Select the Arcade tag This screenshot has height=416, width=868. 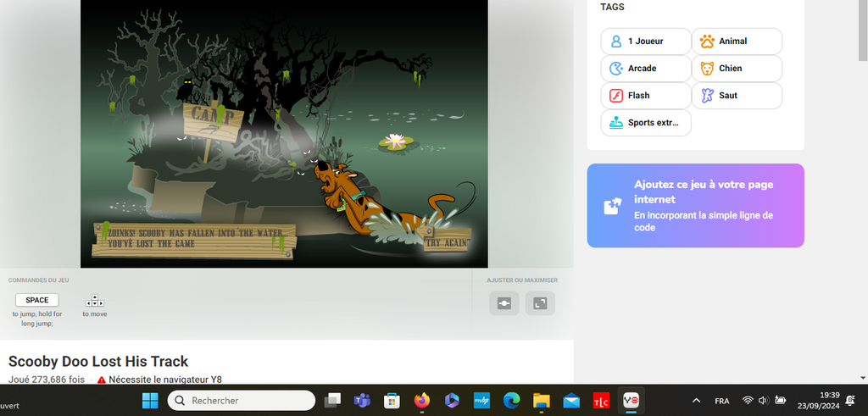(x=646, y=69)
